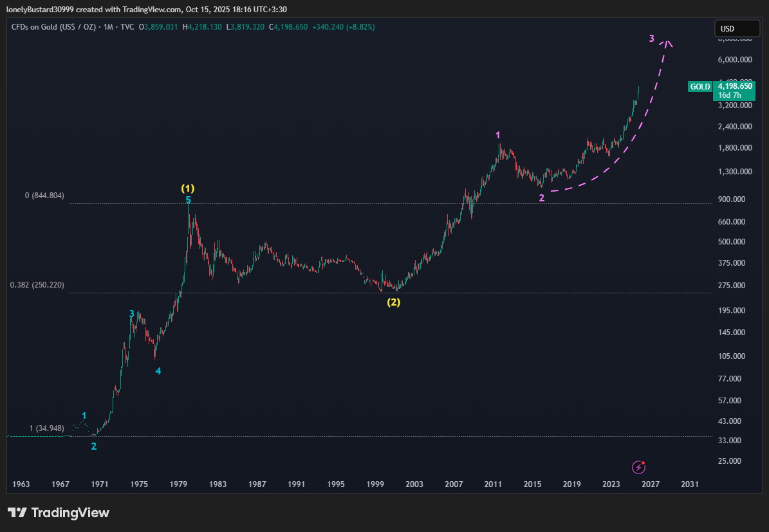Viewport: 769px width, 532px height.
Task: Click the green GOLD symbol tag
Action: (x=700, y=87)
